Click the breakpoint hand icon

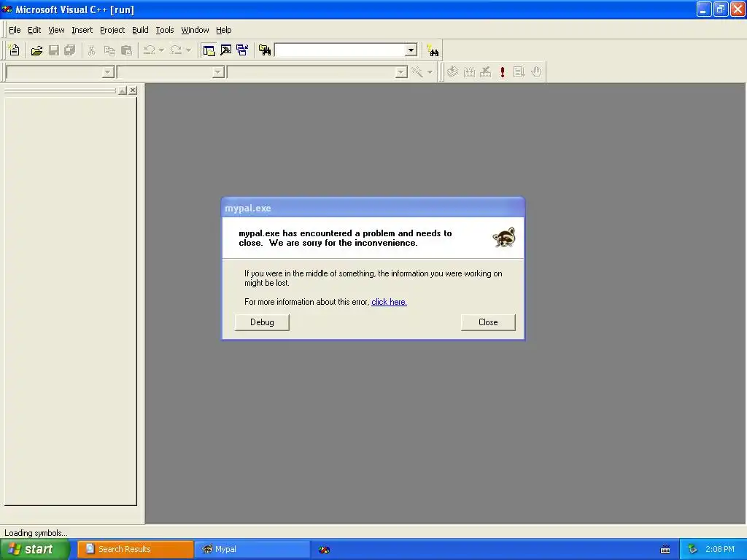(536, 72)
